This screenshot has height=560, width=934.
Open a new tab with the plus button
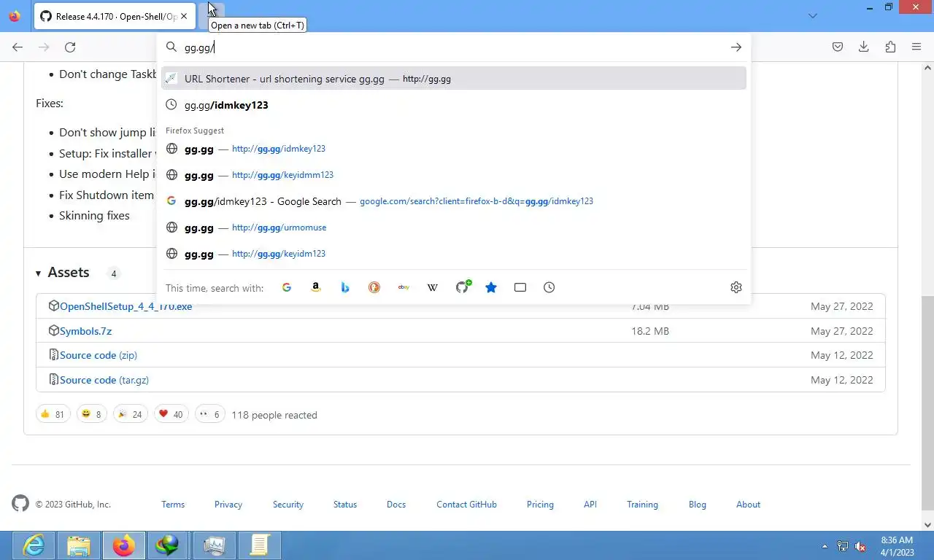pyautogui.click(x=212, y=16)
